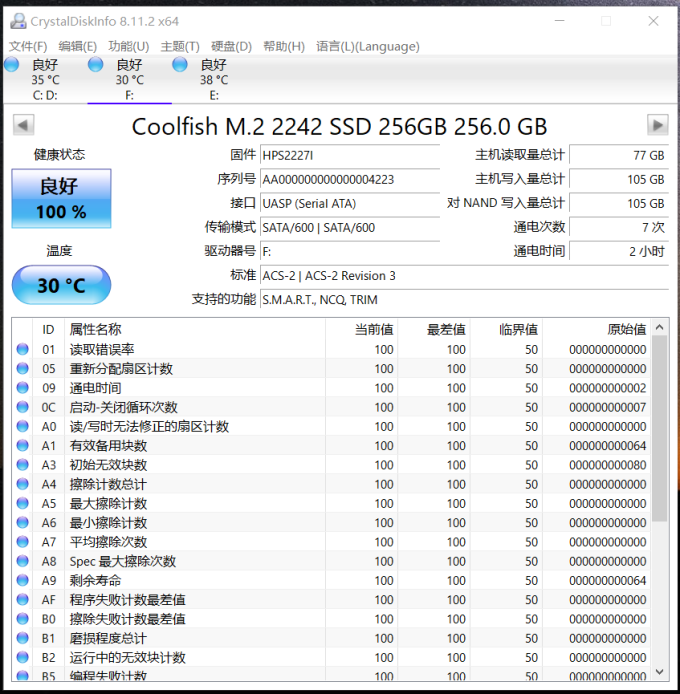Click status orb of row AF 程序失败计数最差值

pyautogui.click(x=23, y=599)
